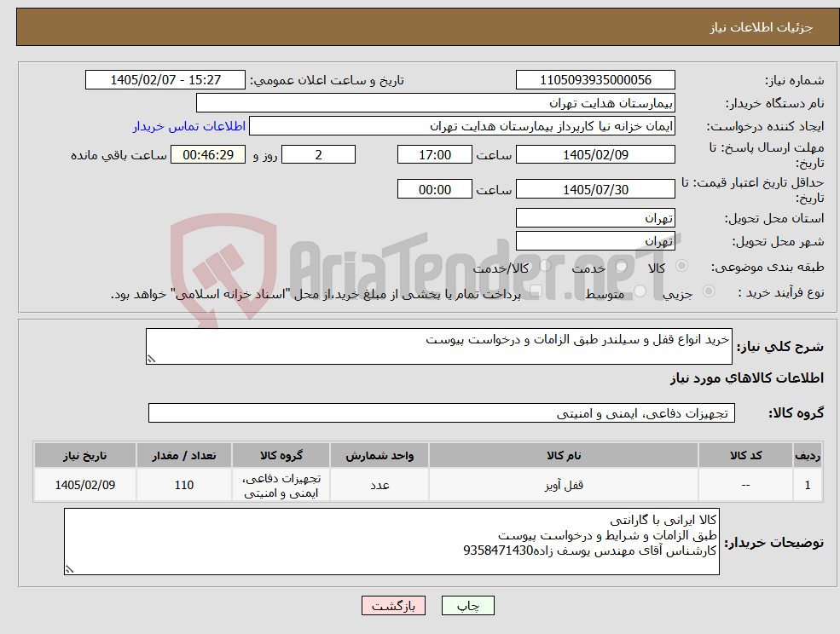The image size is (840, 634).
Task: Click the بازگشت (back) button
Action: coord(393,606)
